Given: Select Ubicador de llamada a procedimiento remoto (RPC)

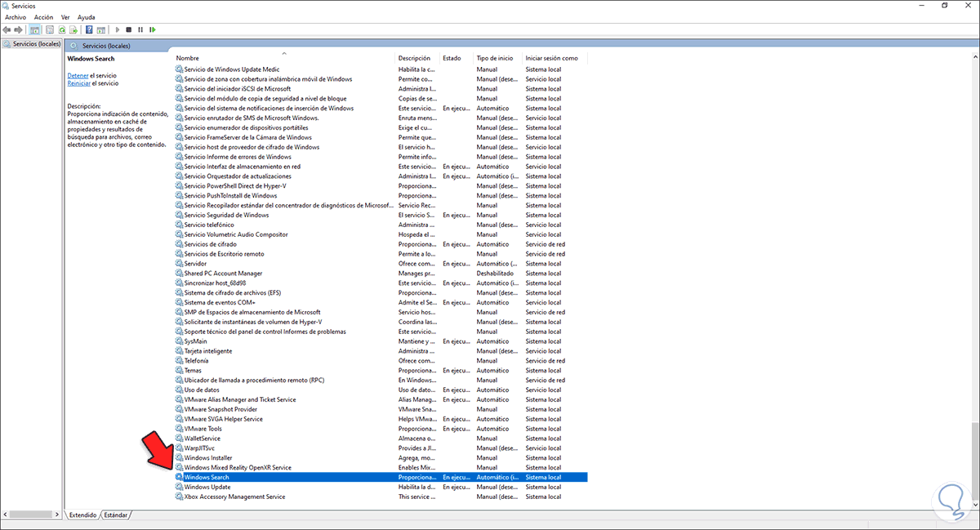Looking at the screenshot, I should click(x=381, y=380).
